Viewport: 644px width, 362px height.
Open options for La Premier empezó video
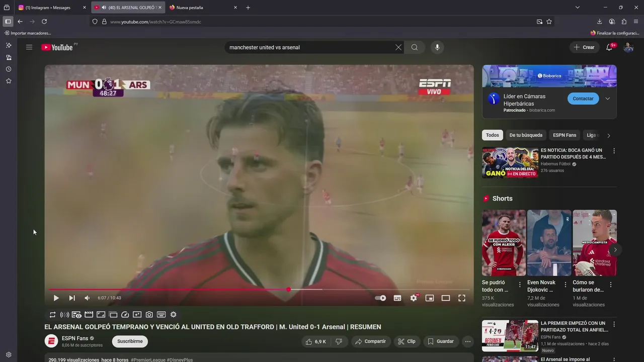point(614,324)
